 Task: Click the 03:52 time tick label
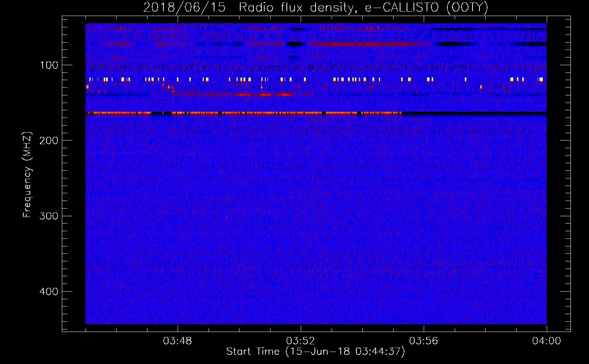(x=301, y=341)
